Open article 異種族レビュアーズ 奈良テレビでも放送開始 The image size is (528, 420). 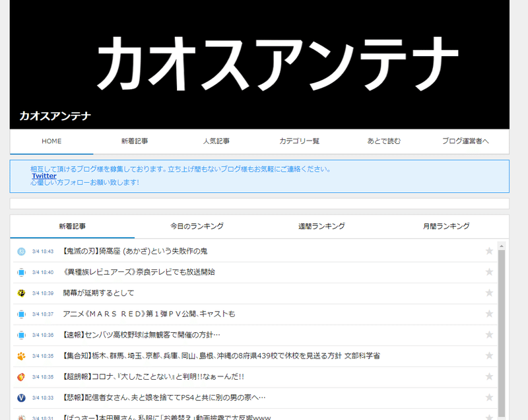point(139,272)
